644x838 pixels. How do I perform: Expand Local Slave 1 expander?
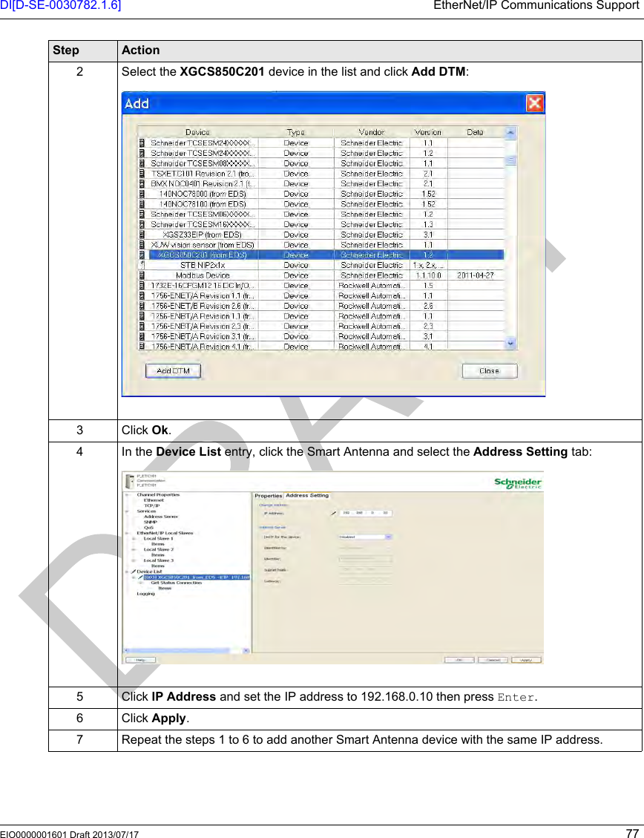point(134,539)
